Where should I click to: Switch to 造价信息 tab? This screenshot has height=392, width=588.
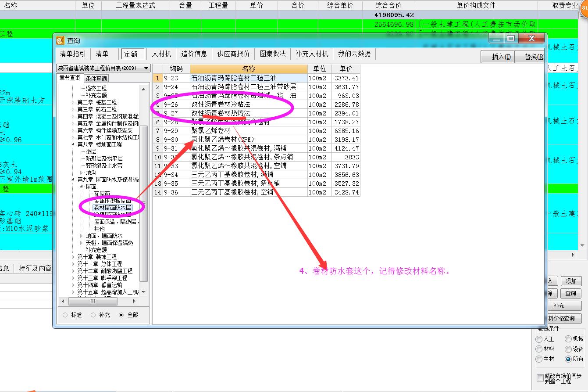(x=194, y=54)
